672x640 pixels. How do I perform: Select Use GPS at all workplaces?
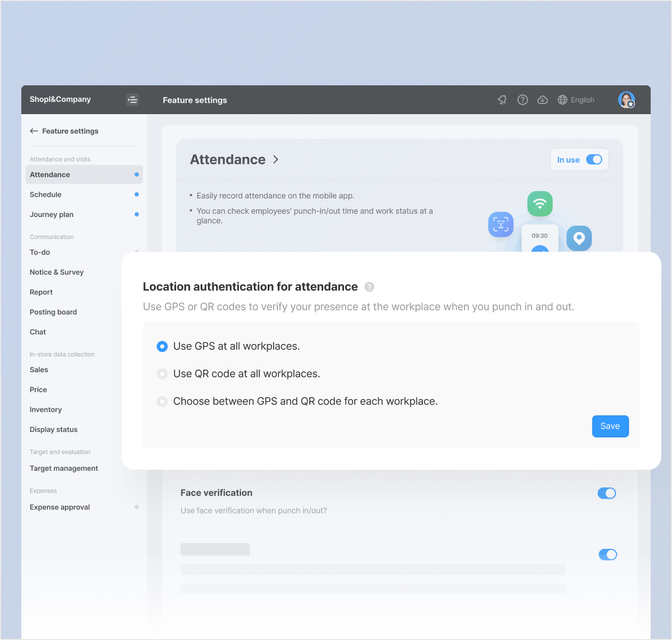162,347
